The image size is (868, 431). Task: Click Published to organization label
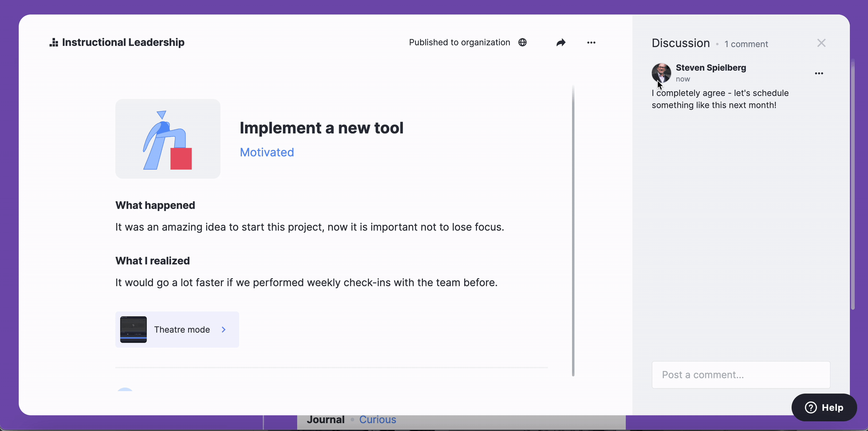(x=459, y=42)
